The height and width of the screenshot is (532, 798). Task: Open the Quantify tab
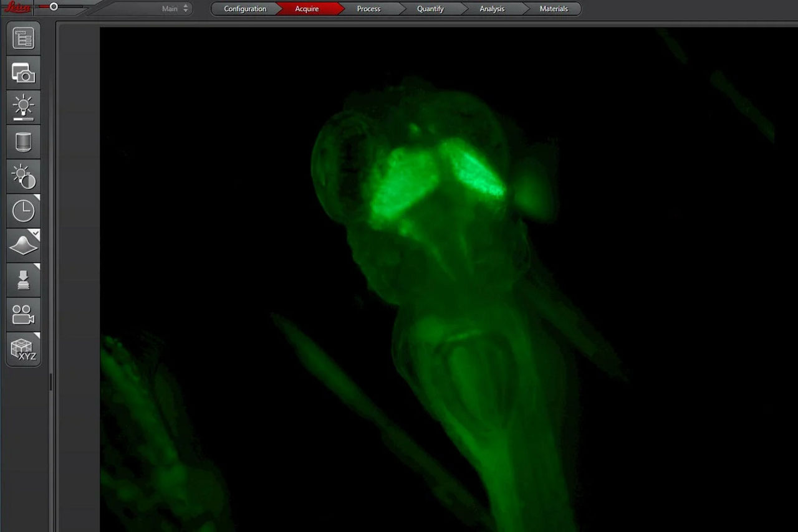click(x=430, y=8)
